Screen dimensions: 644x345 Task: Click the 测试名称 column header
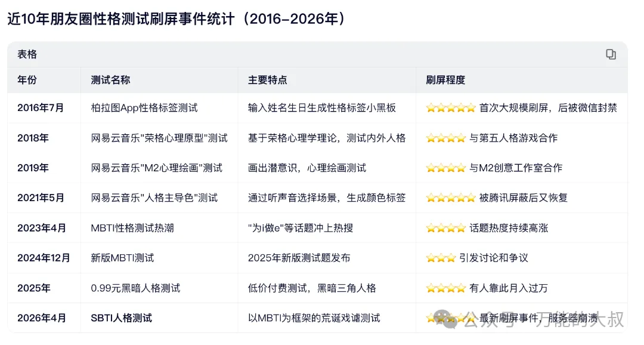(110, 80)
